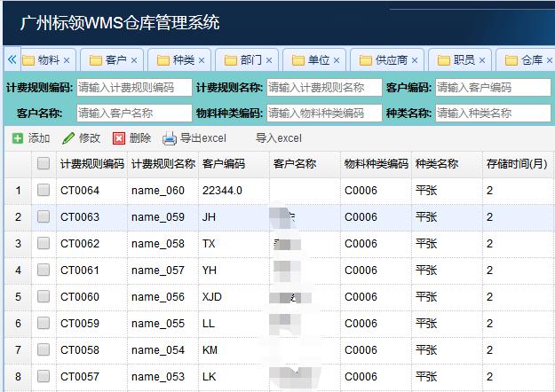This screenshot has height=392, width=555.
Task: Close the 供应商 tab
Action: [415, 61]
